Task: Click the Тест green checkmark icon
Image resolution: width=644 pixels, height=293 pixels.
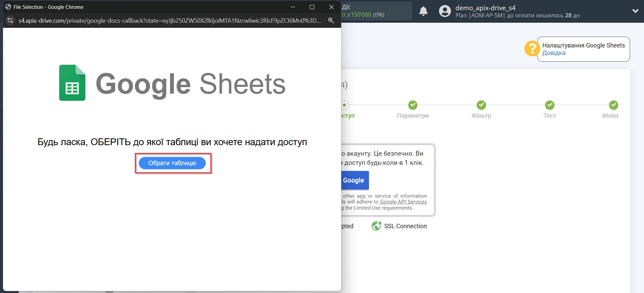Action: tap(550, 105)
